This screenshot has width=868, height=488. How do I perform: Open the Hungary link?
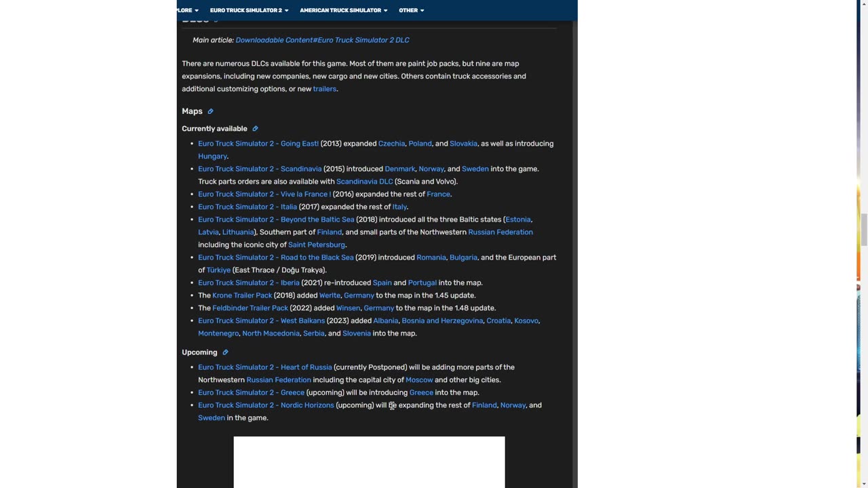pyautogui.click(x=212, y=157)
